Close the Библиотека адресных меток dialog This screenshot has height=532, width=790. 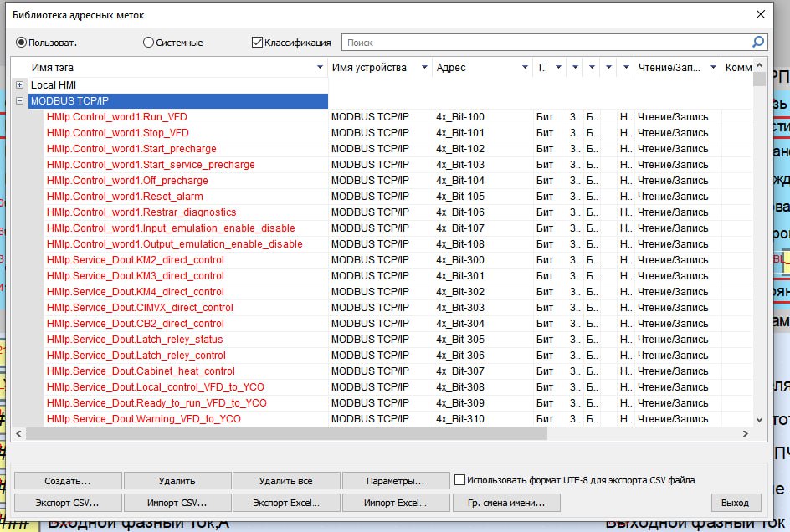click(x=760, y=14)
